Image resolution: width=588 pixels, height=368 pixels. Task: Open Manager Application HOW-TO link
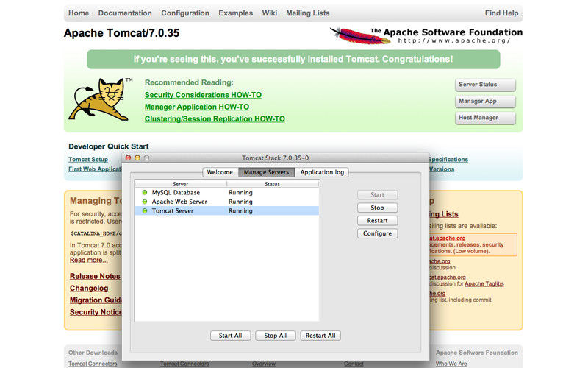point(197,107)
